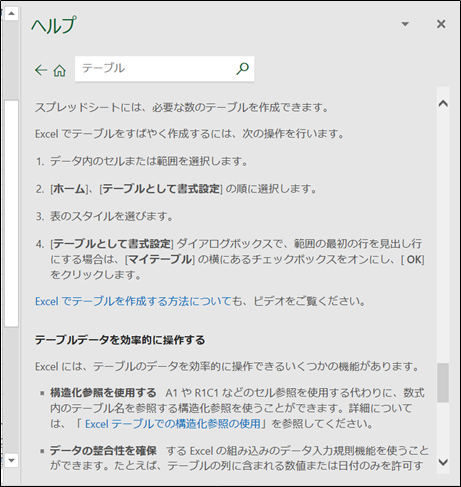The image size is (461, 487).
Task: Click the help content scrollbar thumb
Action: click(x=443, y=383)
